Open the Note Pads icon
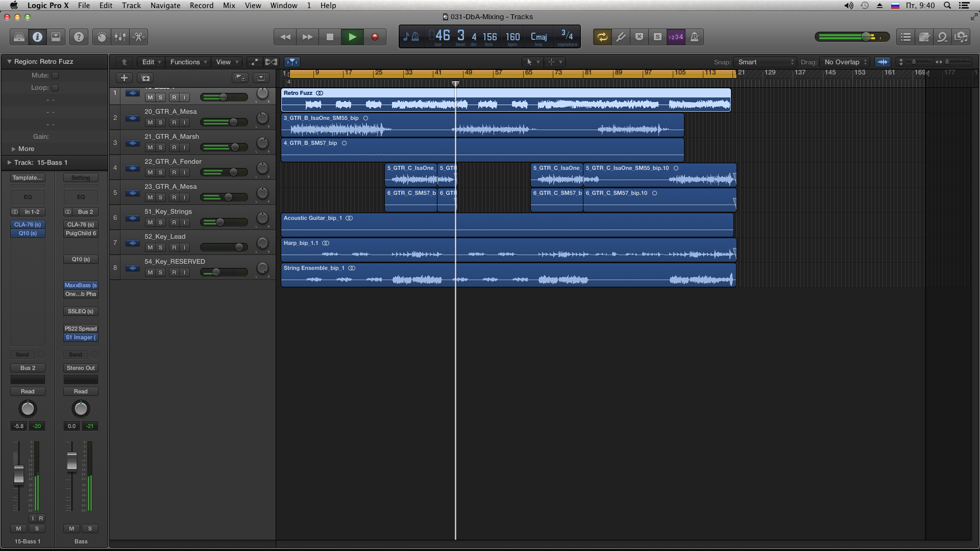 924,37
